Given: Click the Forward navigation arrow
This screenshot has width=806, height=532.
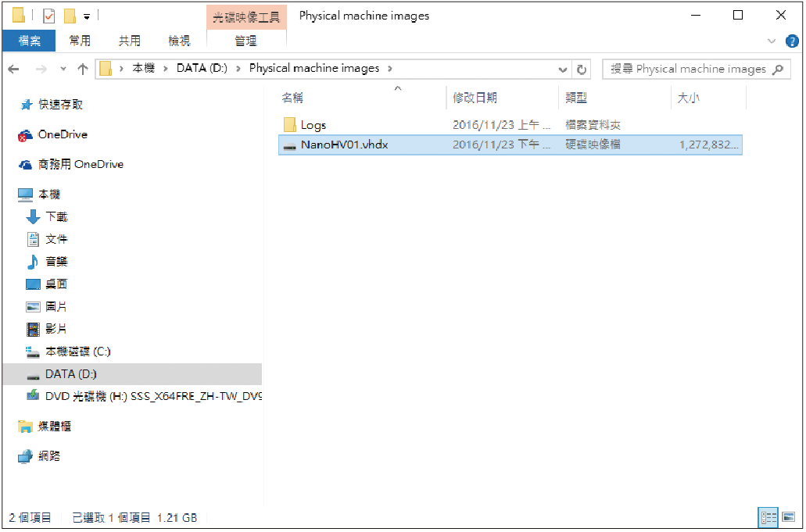Looking at the screenshot, I should pyautogui.click(x=41, y=69).
